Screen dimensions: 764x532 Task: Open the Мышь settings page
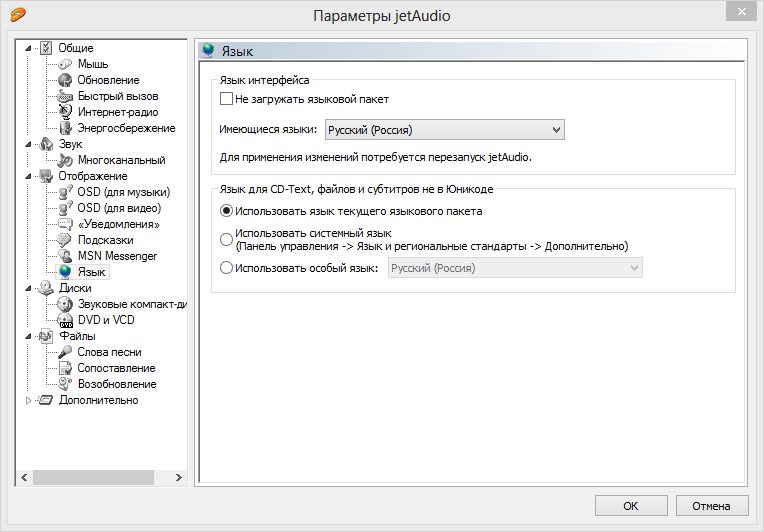click(x=93, y=64)
